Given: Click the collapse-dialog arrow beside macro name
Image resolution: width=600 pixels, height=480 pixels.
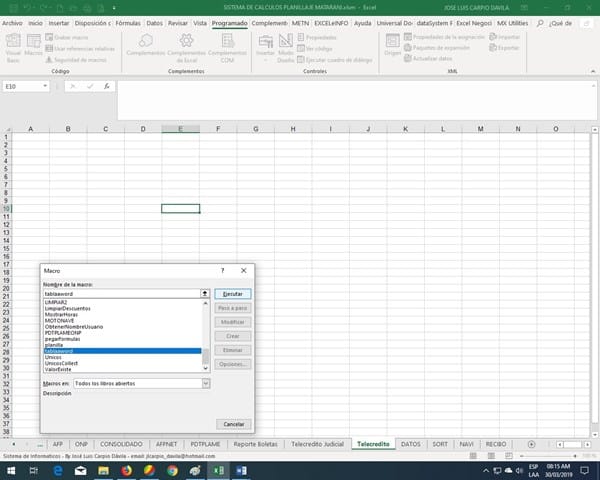Looking at the screenshot, I should coord(206,294).
